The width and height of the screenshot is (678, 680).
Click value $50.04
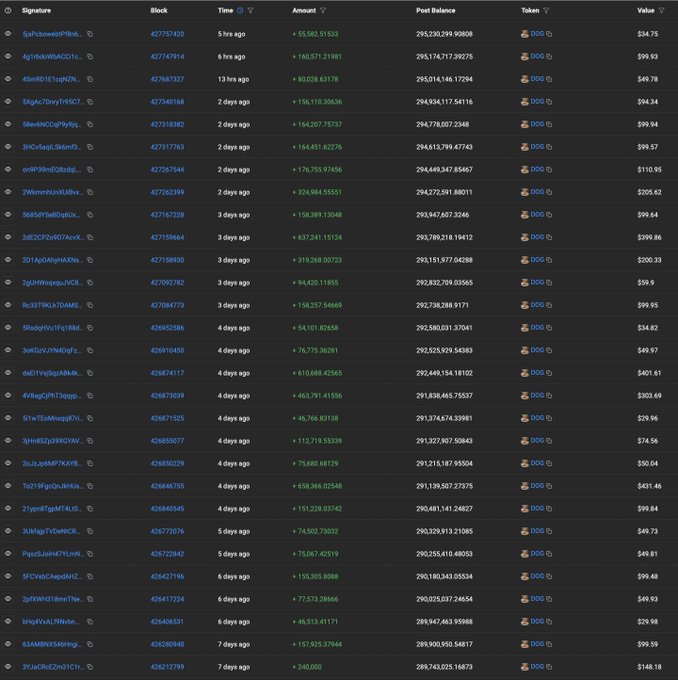(648, 464)
